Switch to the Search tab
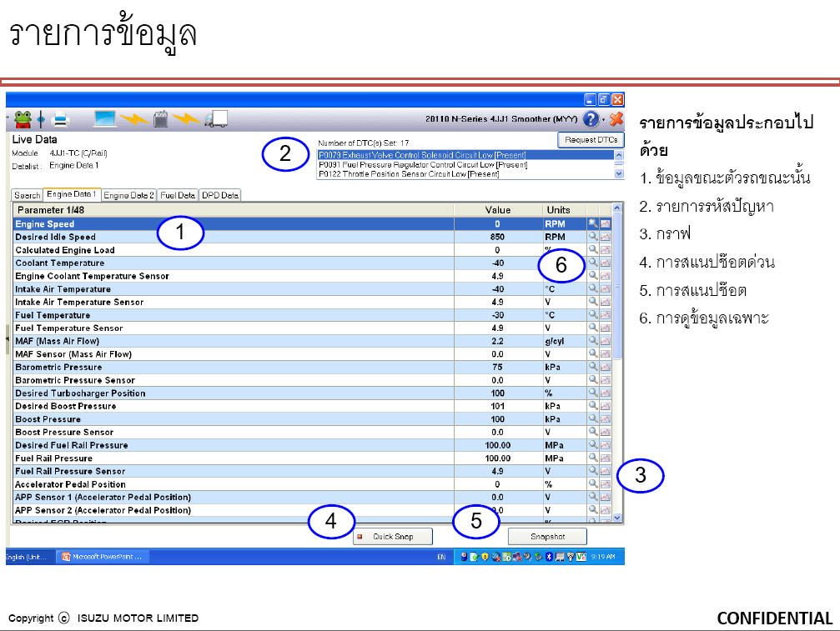 [27, 195]
